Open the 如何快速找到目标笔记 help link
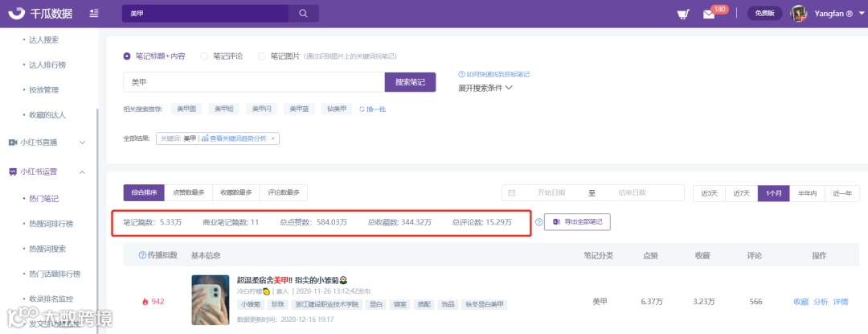The height and width of the screenshot is (334, 868). (497, 74)
